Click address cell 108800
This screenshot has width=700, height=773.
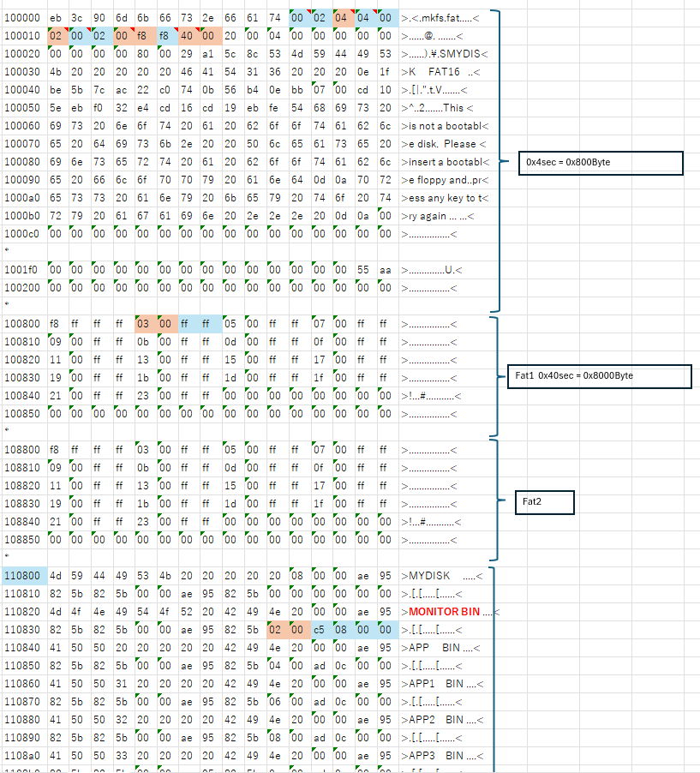click(21, 449)
